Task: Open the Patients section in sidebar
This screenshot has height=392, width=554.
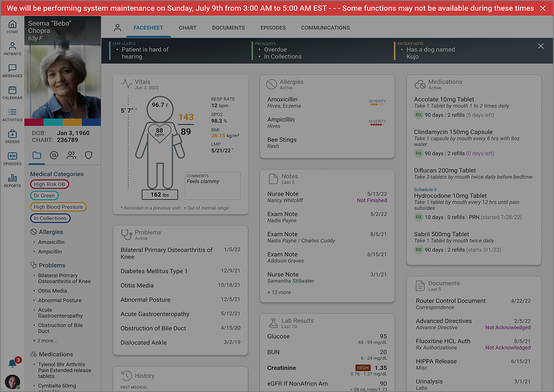Action: pyautogui.click(x=12, y=49)
